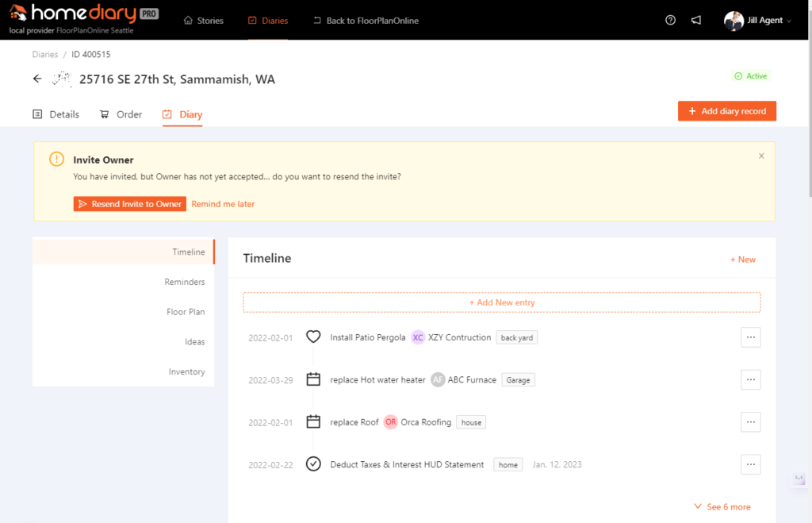812x523 pixels.
Task: Click the back arrow beside the address
Action: [37, 79]
